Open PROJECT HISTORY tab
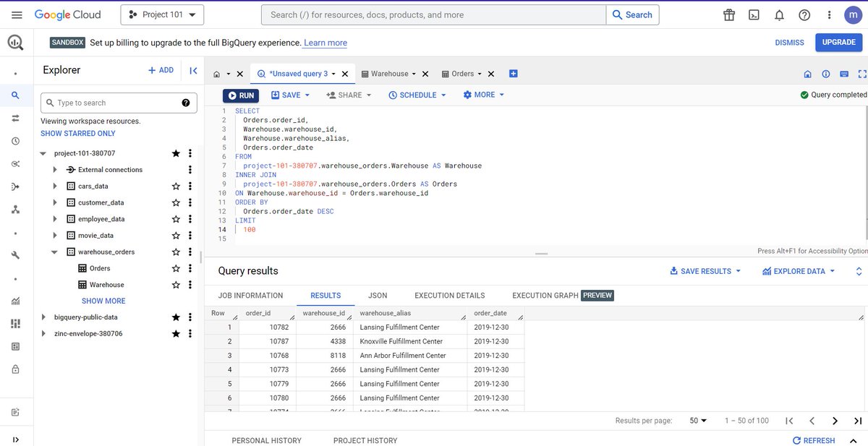 [365, 440]
